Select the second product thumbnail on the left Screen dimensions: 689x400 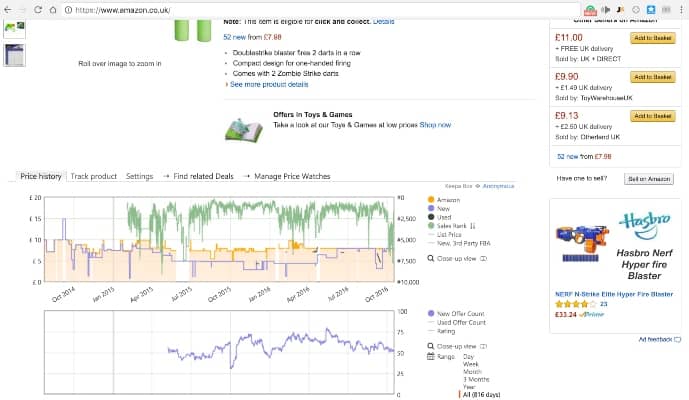click(15, 55)
